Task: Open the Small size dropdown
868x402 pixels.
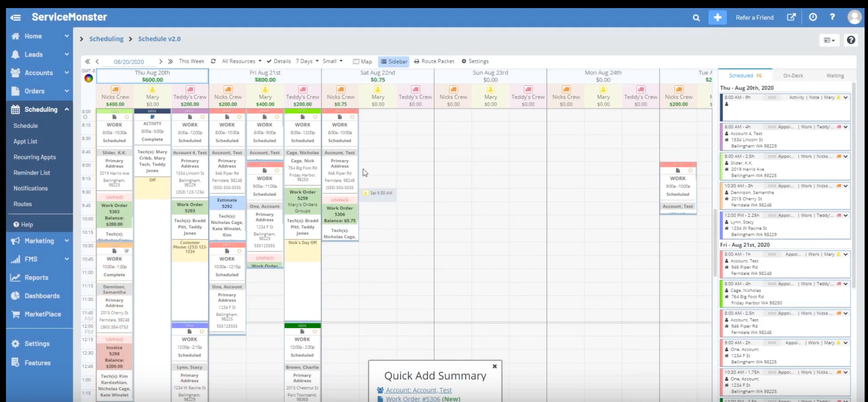Action: click(332, 61)
